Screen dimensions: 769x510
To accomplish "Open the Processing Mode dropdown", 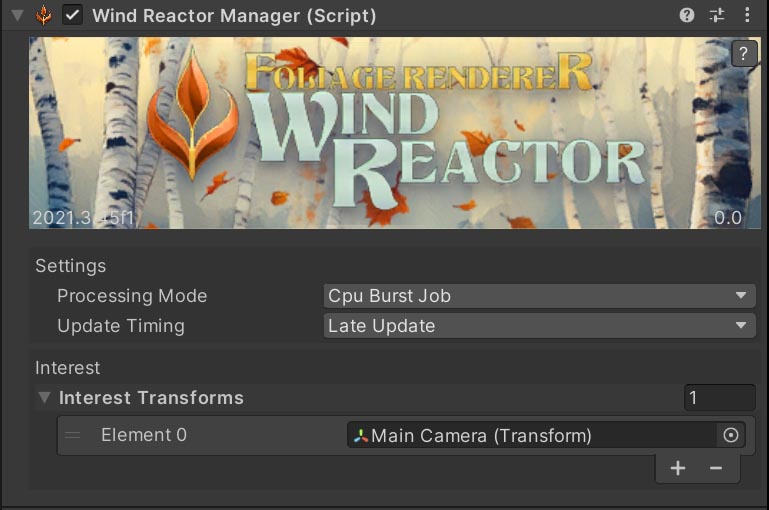I will pos(539,296).
